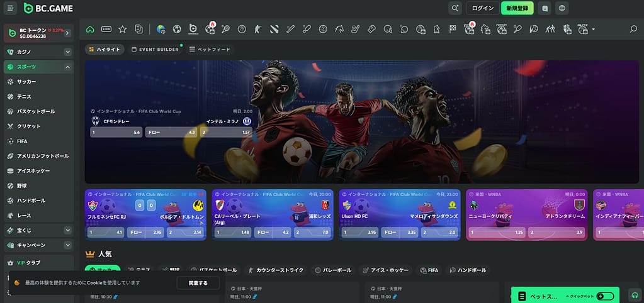The height and width of the screenshot is (303, 644).
Task: Select the Counter-Strike soldier icon in toolbar
Action: click(258, 29)
